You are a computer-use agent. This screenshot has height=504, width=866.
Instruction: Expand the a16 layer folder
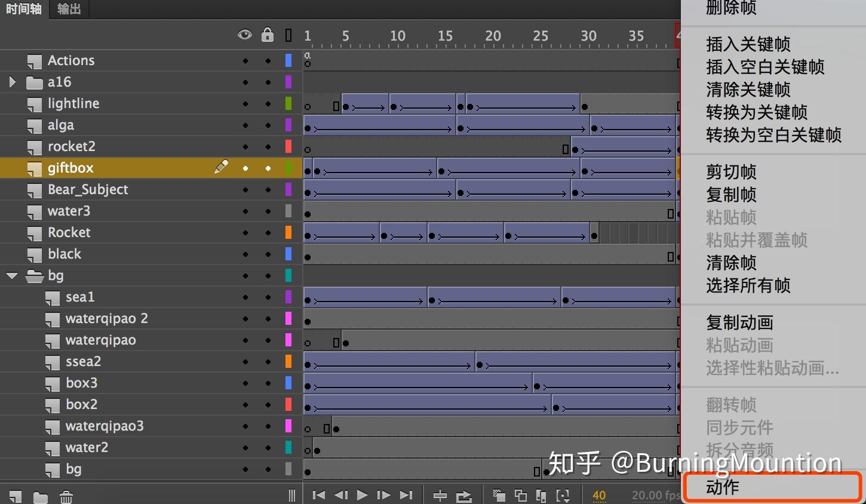12,82
